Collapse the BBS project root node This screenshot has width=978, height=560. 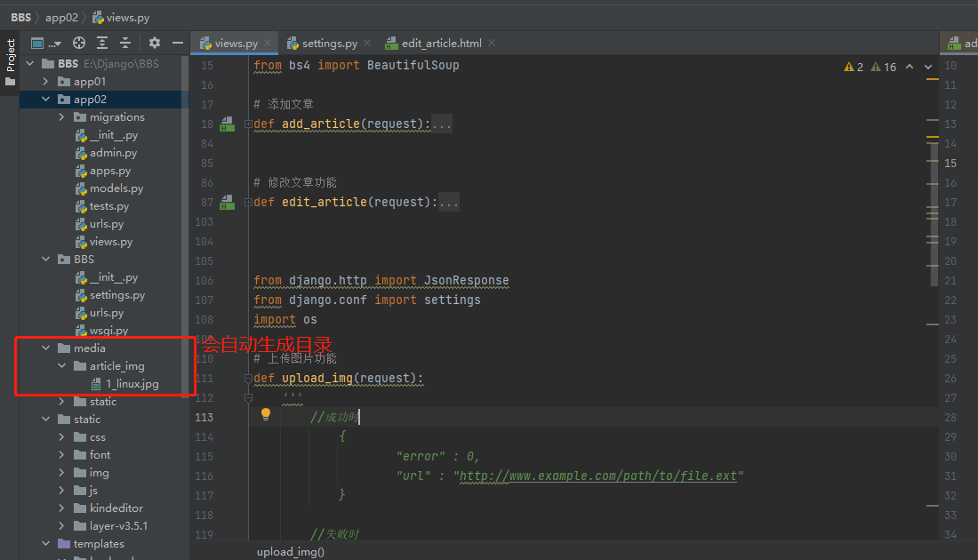30,64
